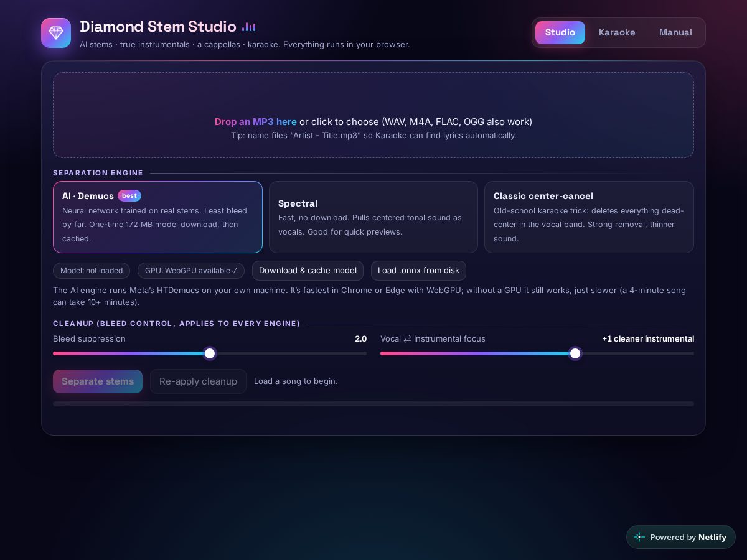Click the GPU: WebGPU available pill
747x560 pixels.
coord(191,271)
